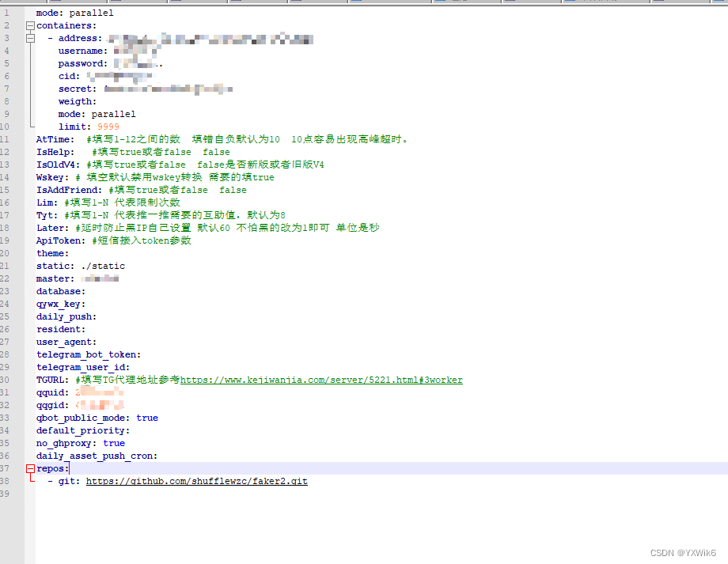Screen dimensions: 728x564
Task: Click the AtTime: key
Action: (x=55, y=139)
